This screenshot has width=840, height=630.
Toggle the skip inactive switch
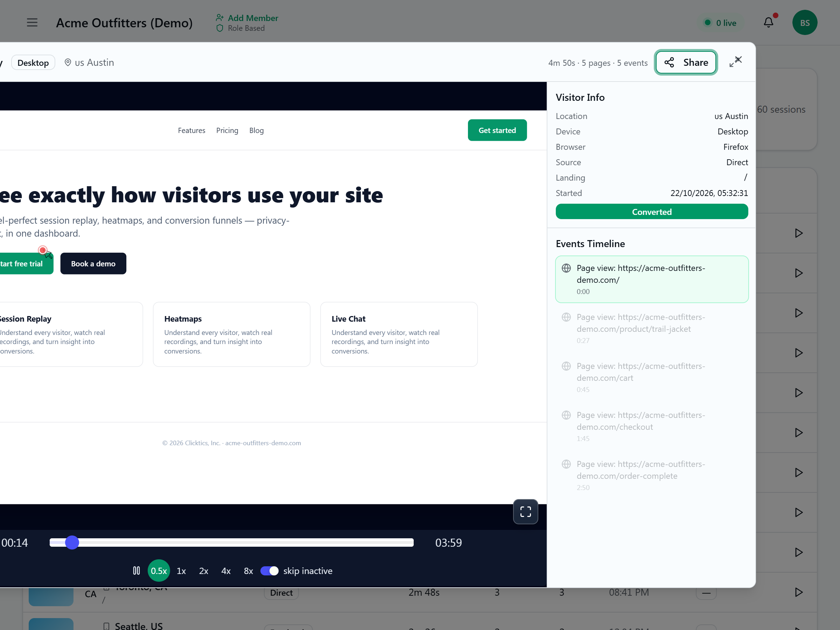269,570
